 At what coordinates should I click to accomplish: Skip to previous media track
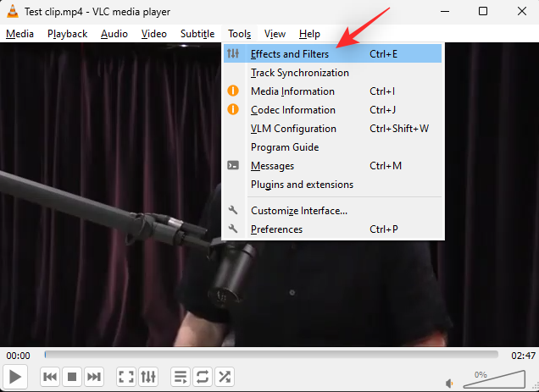[x=50, y=377]
